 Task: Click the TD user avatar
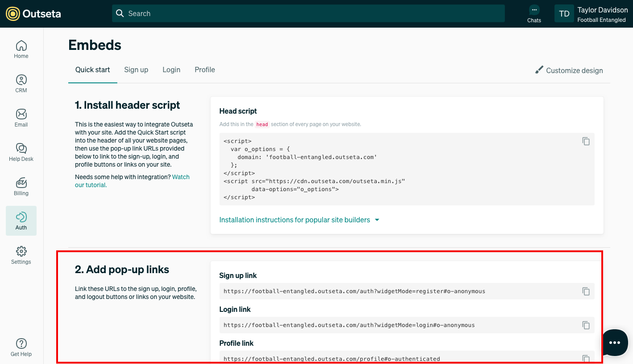click(x=564, y=14)
